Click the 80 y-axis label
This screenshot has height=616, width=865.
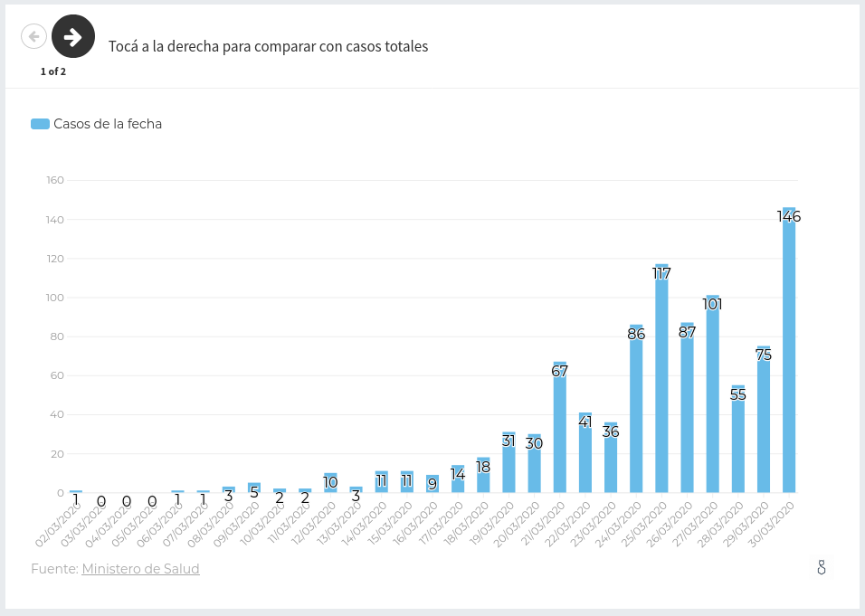57,336
